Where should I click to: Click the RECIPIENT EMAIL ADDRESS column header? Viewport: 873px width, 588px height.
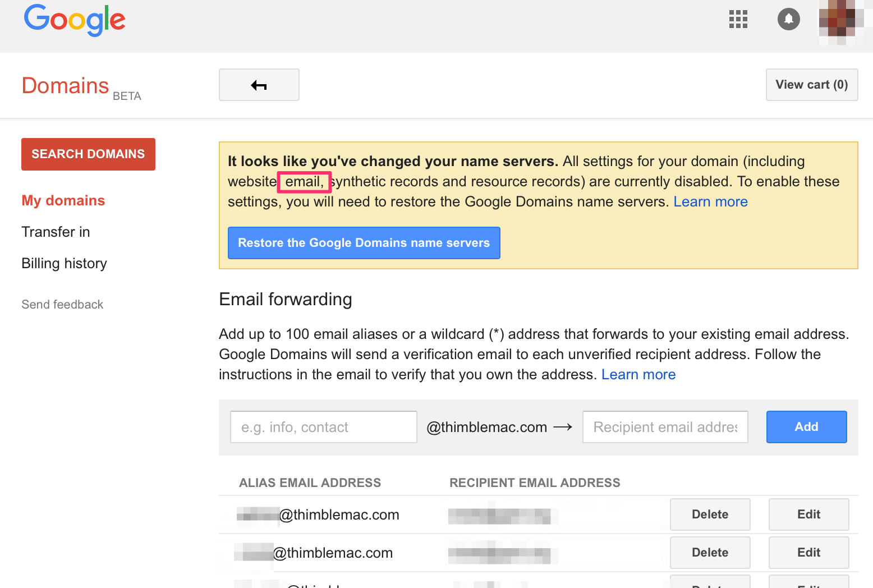(x=535, y=483)
